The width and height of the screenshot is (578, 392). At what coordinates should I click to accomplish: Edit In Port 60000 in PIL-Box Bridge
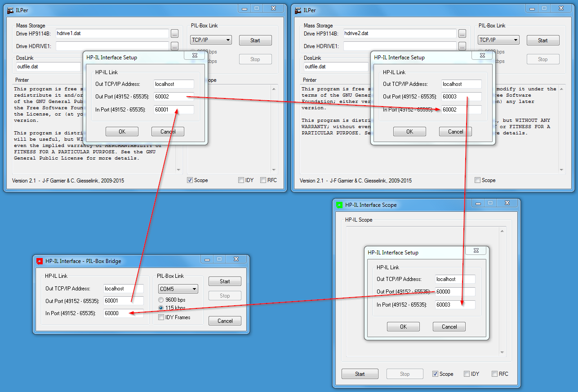[x=123, y=313]
